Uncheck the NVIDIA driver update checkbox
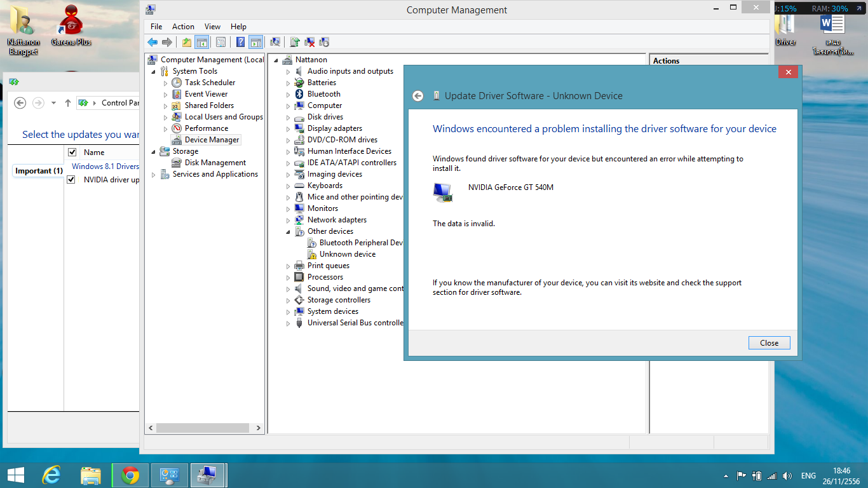 (72, 180)
